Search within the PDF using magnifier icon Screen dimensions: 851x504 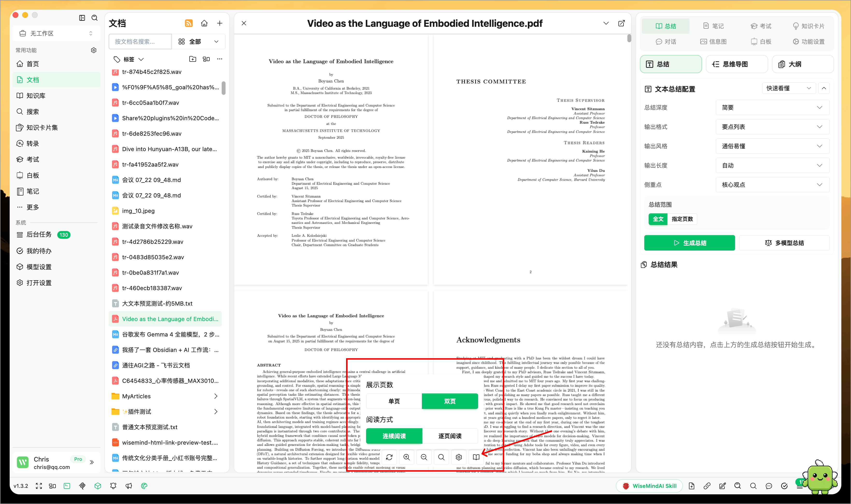(441, 457)
